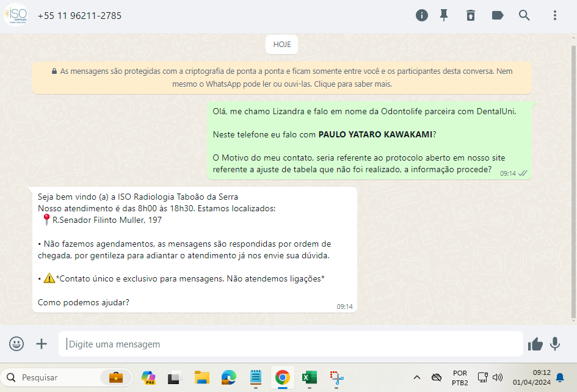577x392 pixels.
Task: Focus the 'Digite uma mensagem' input field
Action: (291, 344)
